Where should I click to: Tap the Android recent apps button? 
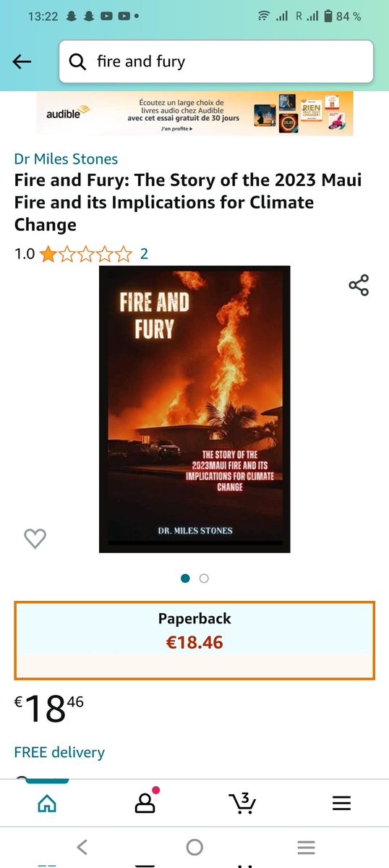tap(306, 847)
